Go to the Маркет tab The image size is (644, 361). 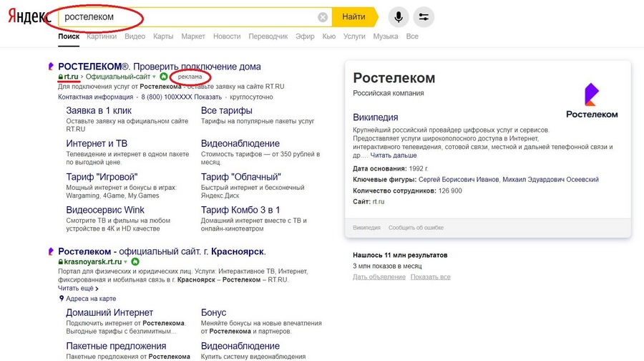[193, 37]
